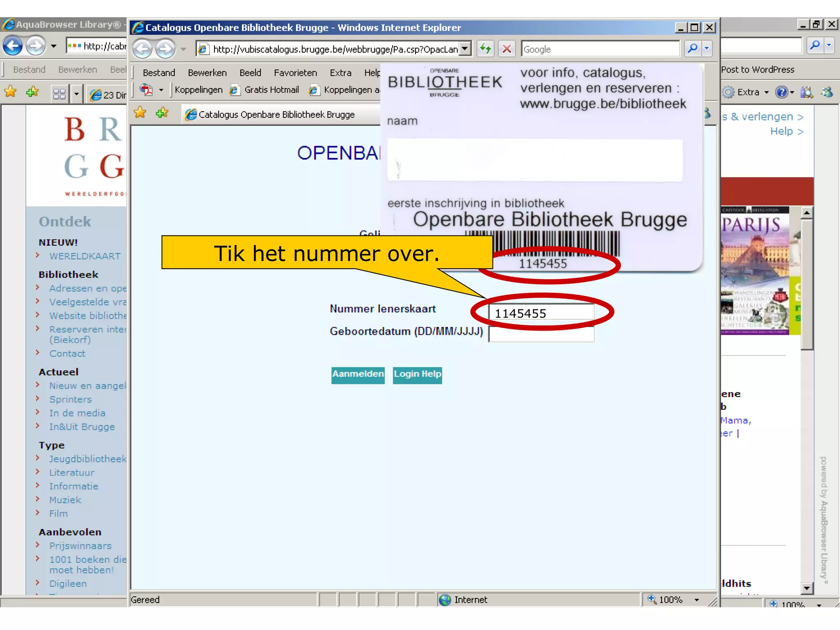Viewport: 840px width, 630px height.
Task: Open the Favorieten menu
Action: 295,73
